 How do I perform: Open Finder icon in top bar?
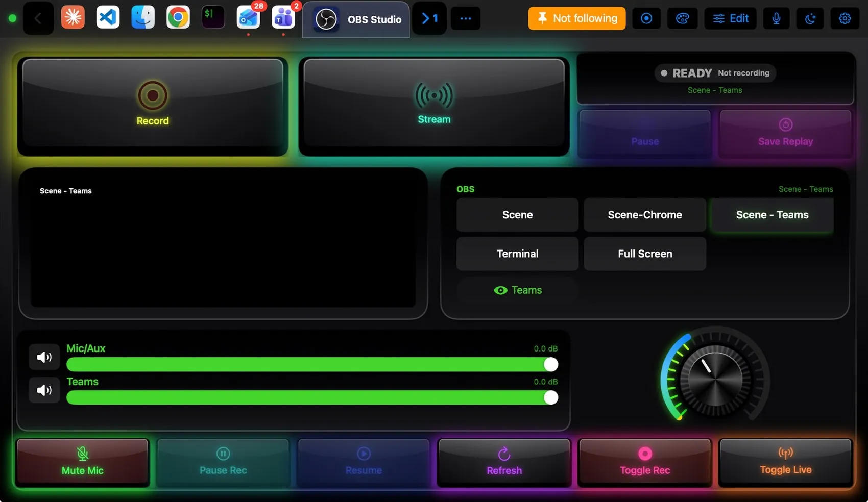coord(143,17)
